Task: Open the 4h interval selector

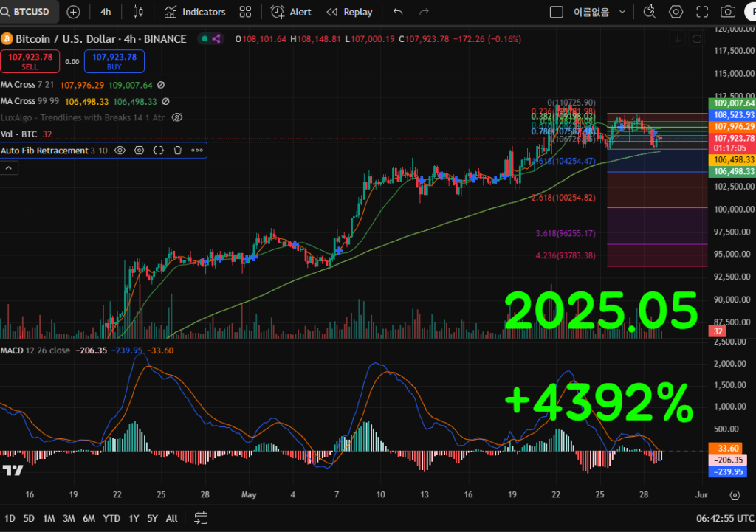Action: tap(106, 12)
